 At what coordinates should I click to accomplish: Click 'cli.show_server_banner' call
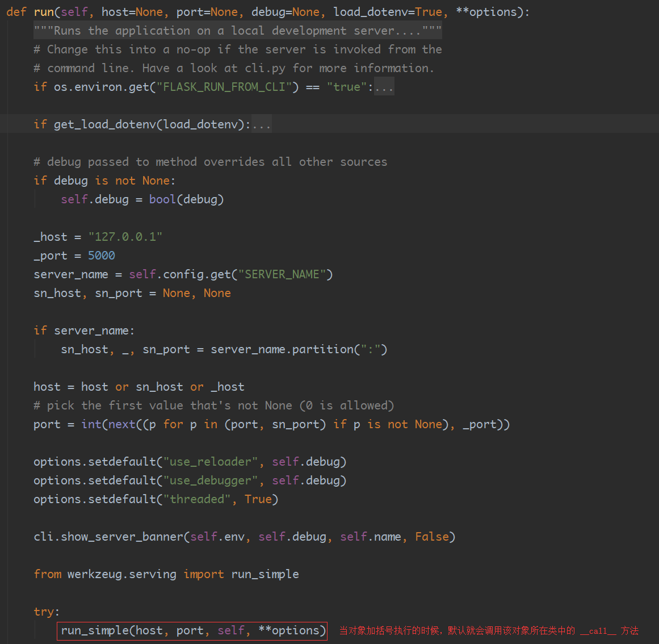pos(244,537)
